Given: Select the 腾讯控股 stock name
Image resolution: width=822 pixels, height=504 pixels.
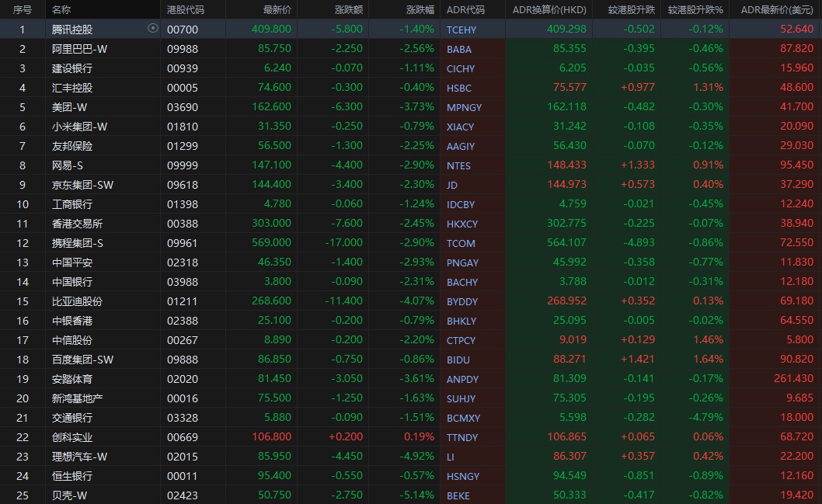Looking at the screenshot, I should (x=72, y=30).
